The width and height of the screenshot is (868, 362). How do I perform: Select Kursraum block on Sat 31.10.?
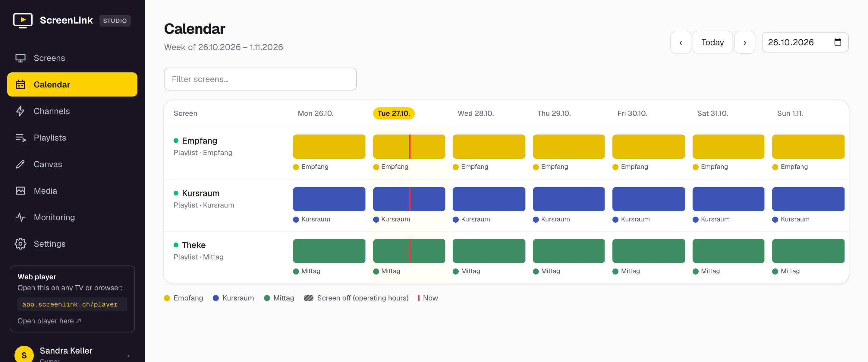tap(728, 199)
